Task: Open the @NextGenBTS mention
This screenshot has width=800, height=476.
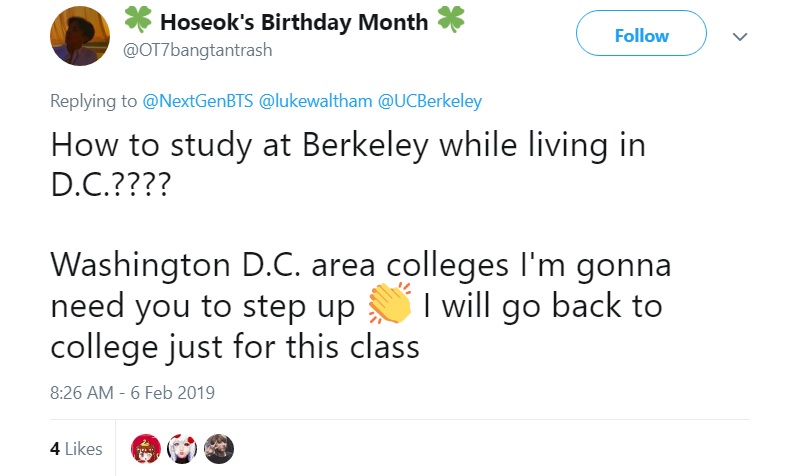Action: pos(197,101)
